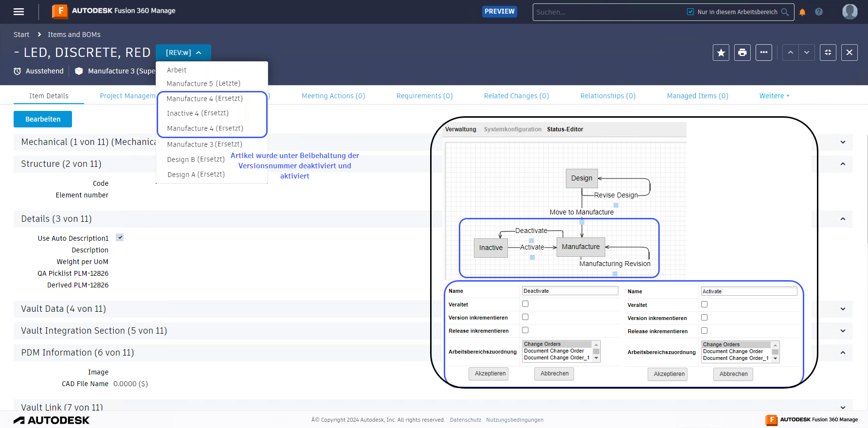
Task: Open the help question mark icon
Action: pos(819,12)
